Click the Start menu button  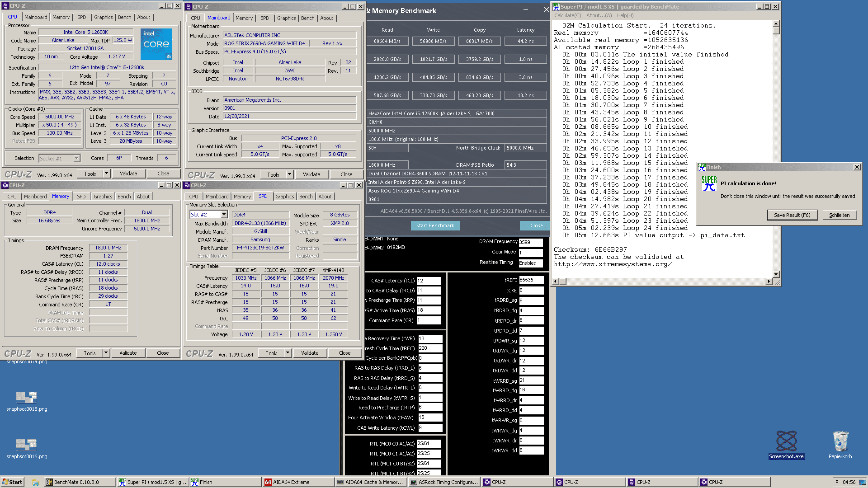[x=12, y=482]
